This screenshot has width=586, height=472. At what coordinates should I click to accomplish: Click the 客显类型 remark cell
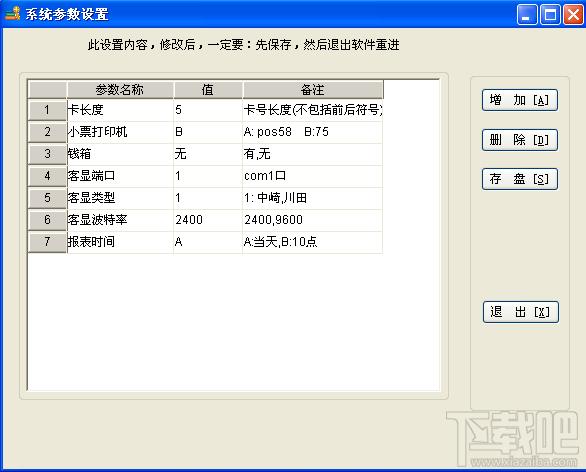pyautogui.click(x=313, y=198)
